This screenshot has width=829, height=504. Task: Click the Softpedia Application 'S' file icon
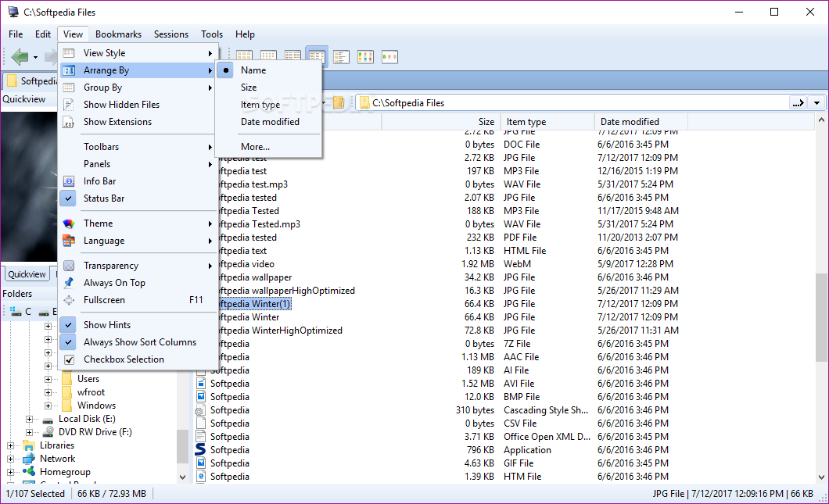coord(200,449)
